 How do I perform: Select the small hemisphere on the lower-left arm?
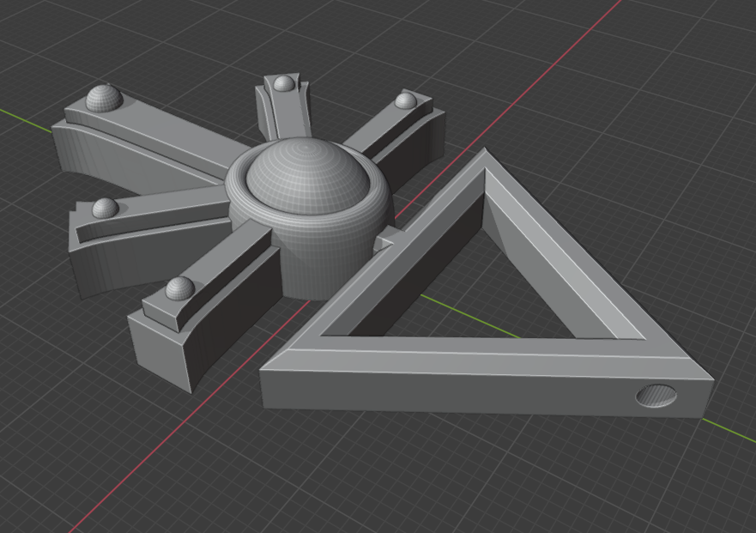coord(180,288)
